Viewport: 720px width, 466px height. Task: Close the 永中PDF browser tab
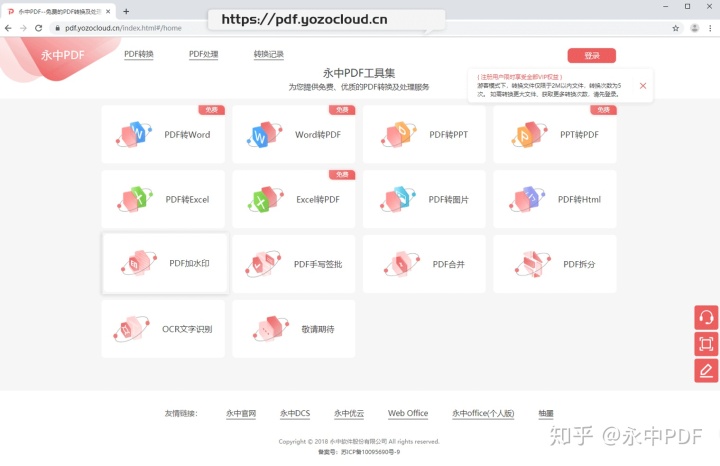pyautogui.click(x=108, y=11)
